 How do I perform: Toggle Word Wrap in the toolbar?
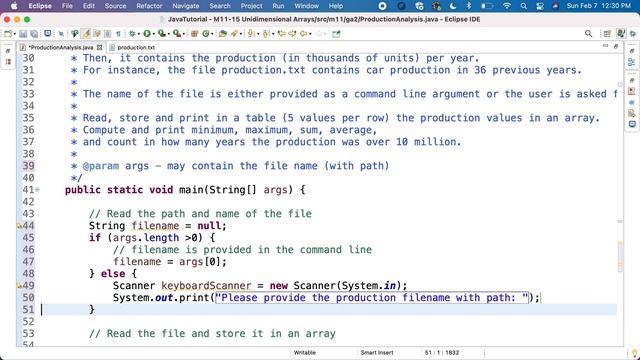97,34
